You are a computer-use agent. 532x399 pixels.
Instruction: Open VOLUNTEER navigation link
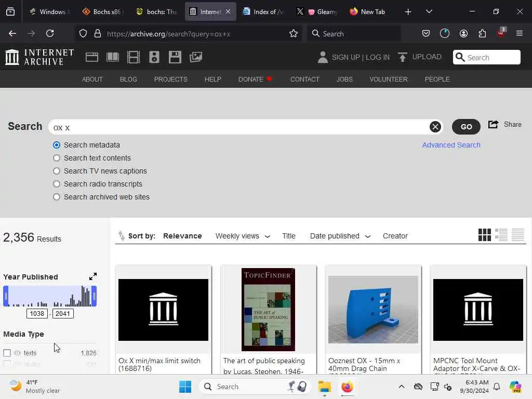point(389,79)
